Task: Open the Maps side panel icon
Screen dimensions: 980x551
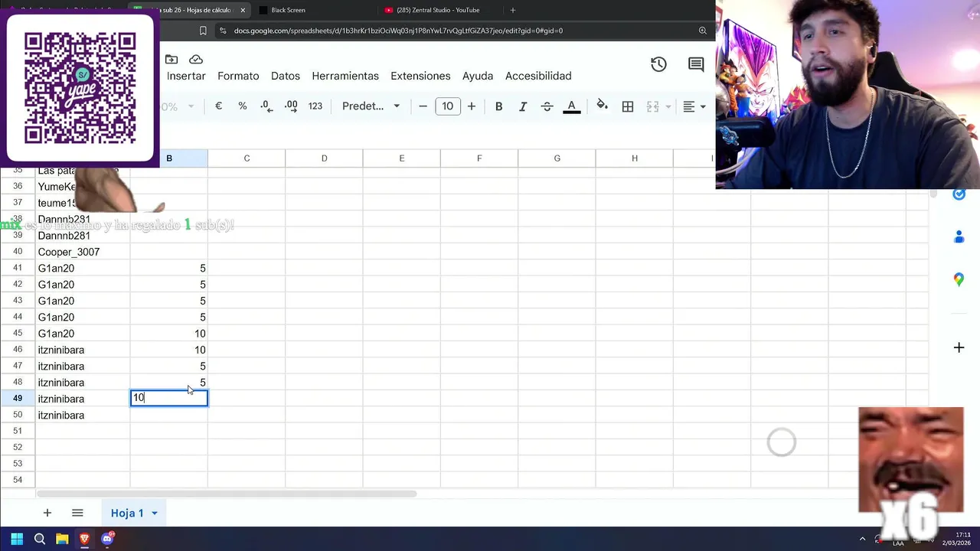Action: (x=959, y=280)
